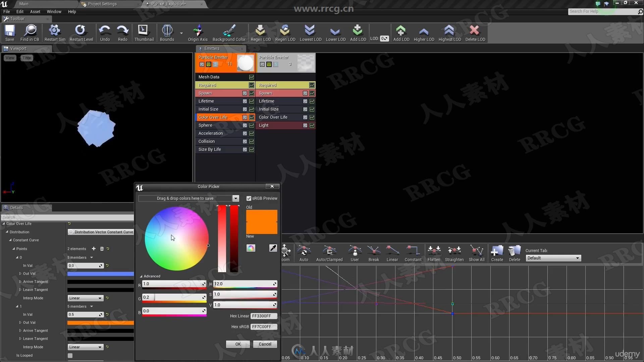Screen dimensions: 644x362
Task: Toggle Color Over Life module checkbox
Action: pos(245,117)
